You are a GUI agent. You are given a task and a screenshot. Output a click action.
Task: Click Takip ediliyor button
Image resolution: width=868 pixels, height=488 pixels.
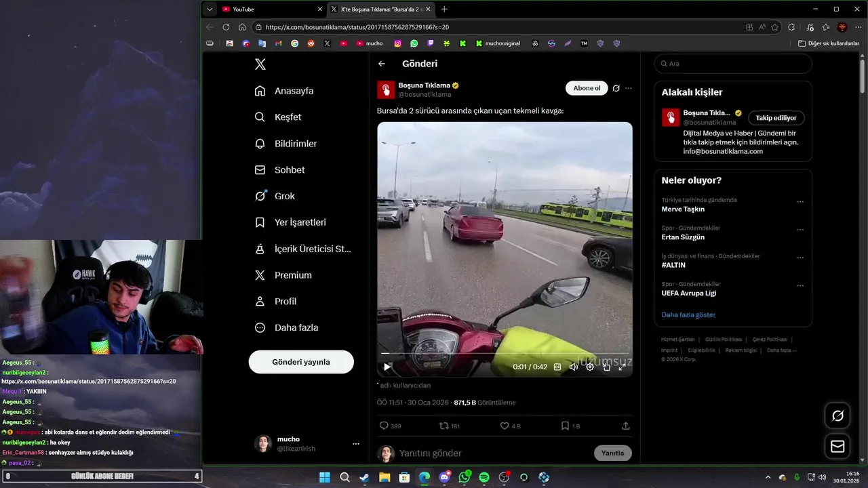(776, 118)
